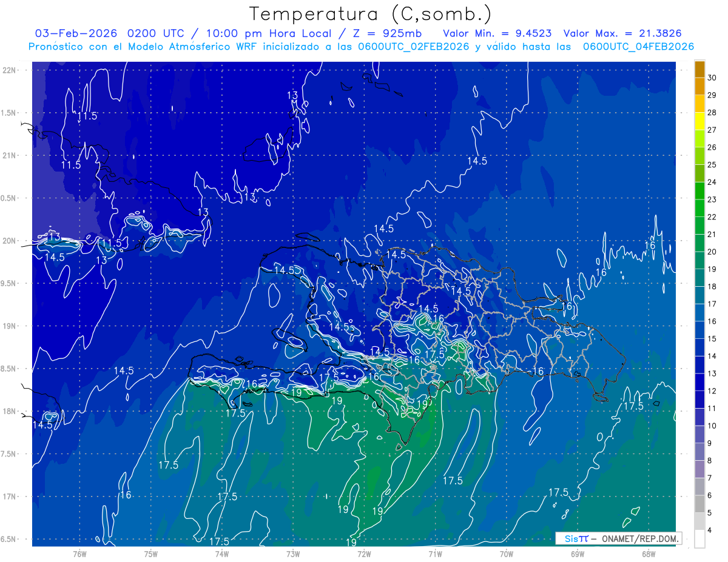This screenshot has width=728, height=562.
Task: Click the white swatch below label 4
Action: [699, 539]
